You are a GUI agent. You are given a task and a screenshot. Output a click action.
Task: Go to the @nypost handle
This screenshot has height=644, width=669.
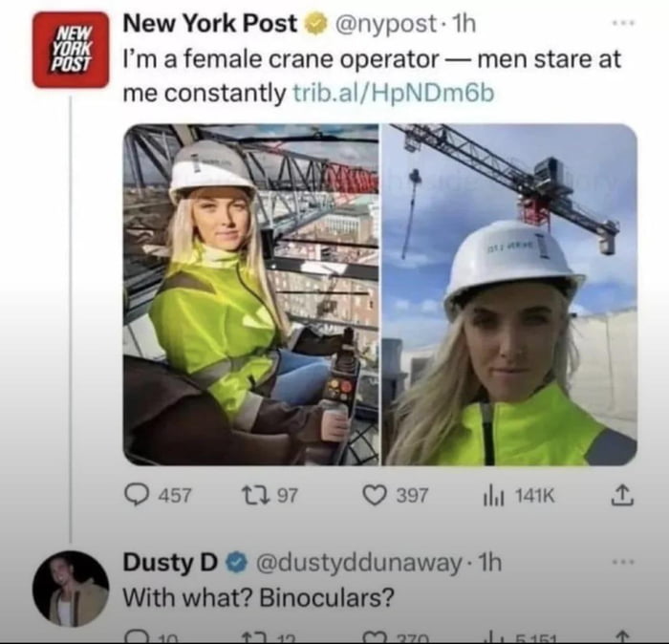click(x=386, y=24)
